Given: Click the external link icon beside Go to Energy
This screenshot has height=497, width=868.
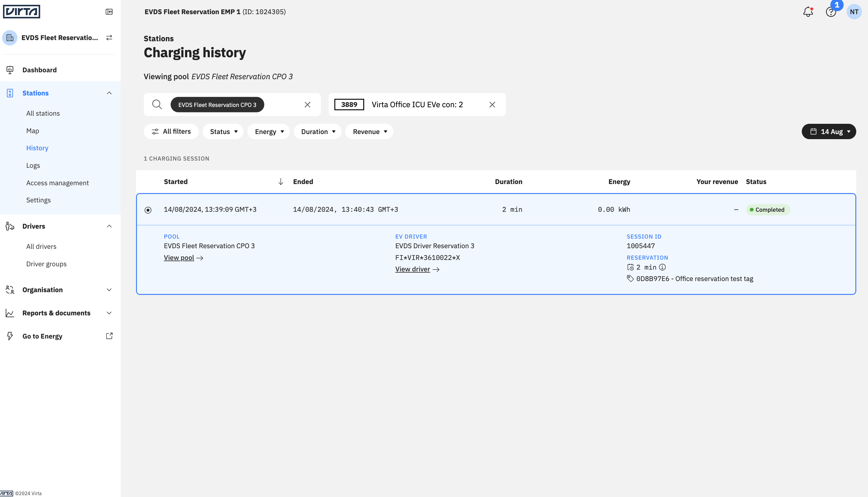Looking at the screenshot, I should point(109,336).
